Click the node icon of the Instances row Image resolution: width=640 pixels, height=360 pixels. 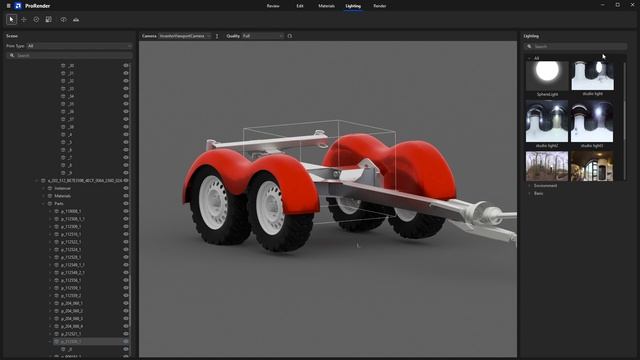(50, 188)
